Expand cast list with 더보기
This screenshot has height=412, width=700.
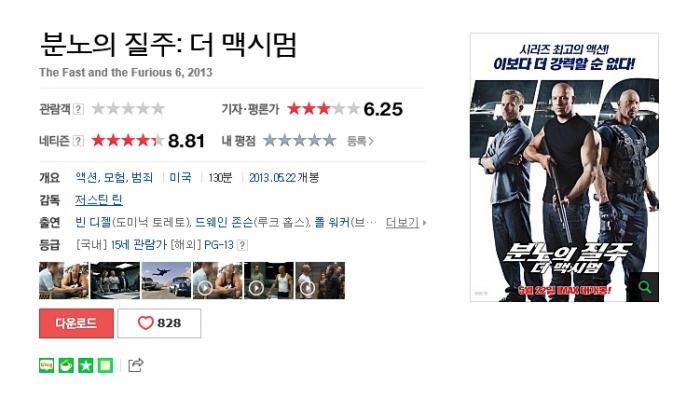405,222
